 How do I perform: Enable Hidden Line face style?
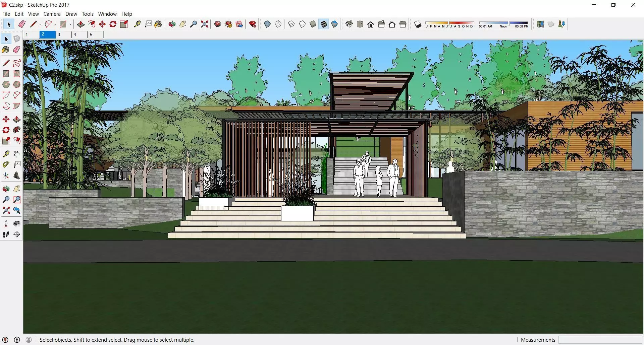pos(302,24)
